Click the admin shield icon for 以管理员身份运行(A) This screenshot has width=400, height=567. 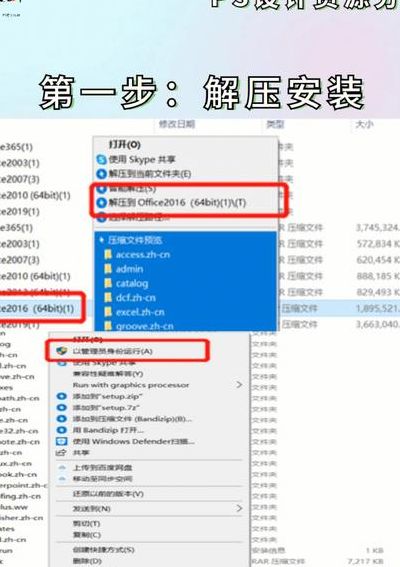[x=62, y=351]
